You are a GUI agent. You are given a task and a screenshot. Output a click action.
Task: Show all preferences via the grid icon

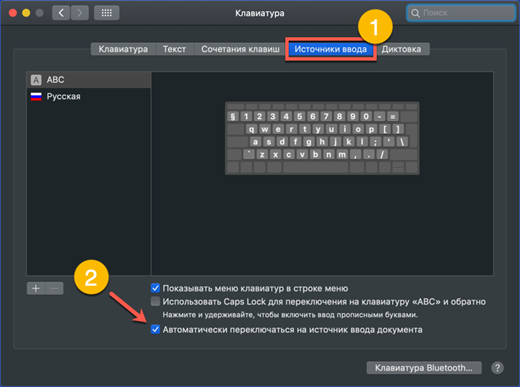(107, 13)
